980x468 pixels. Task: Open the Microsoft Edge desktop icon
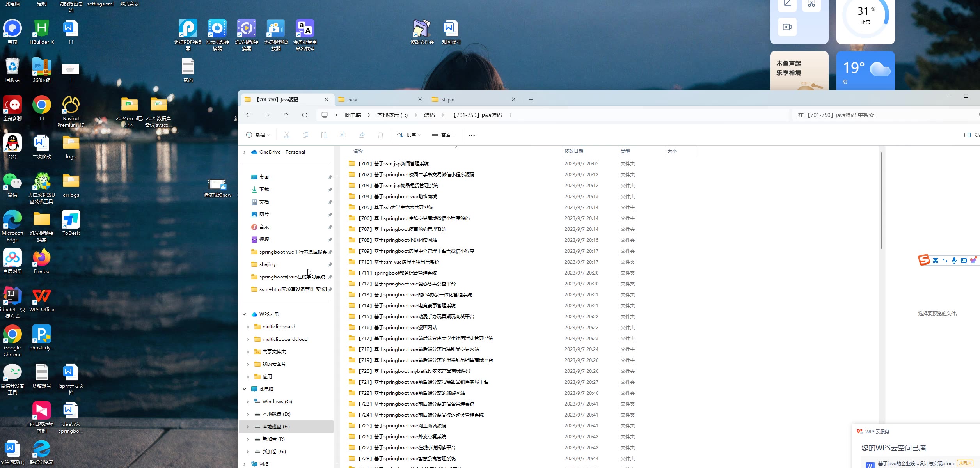(12, 227)
